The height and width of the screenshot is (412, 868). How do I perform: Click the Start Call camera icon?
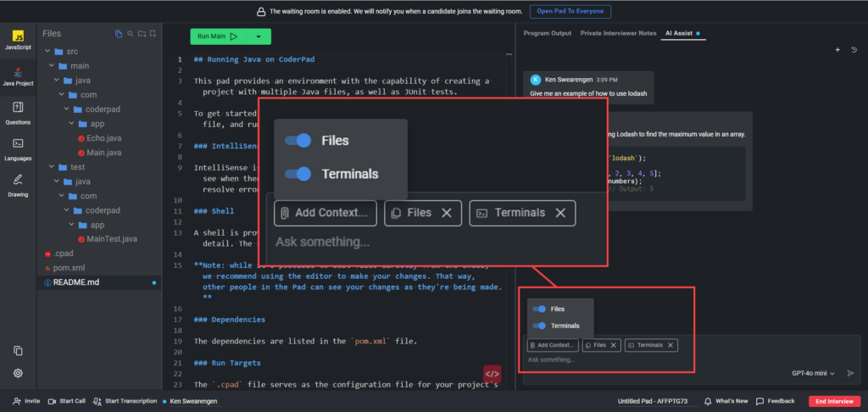click(x=52, y=401)
